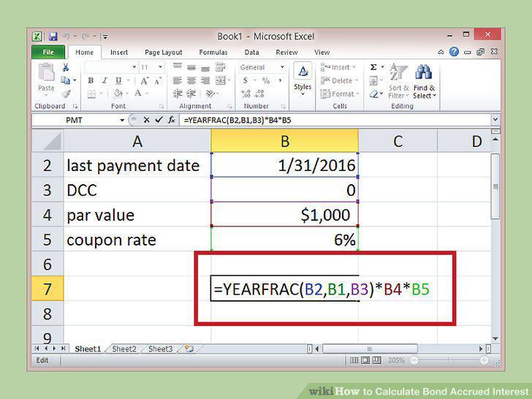Image resolution: width=532 pixels, height=399 pixels.
Task: Cancel formula entry with the X button
Action: pyautogui.click(x=146, y=120)
